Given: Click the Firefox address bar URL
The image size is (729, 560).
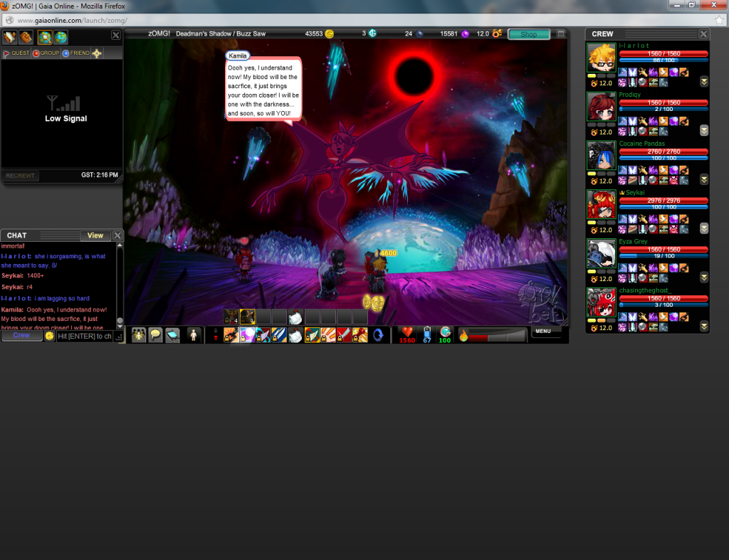Looking at the screenshot, I should tap(72, 21).
